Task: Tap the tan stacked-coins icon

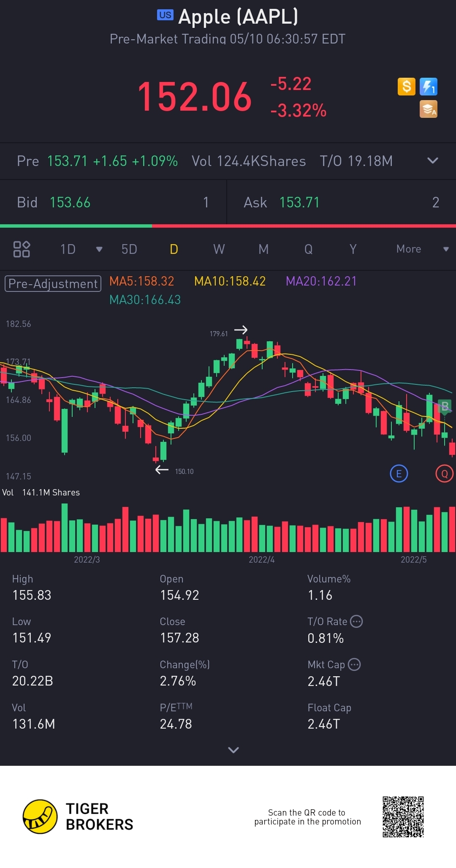Action: coord(428,109)
